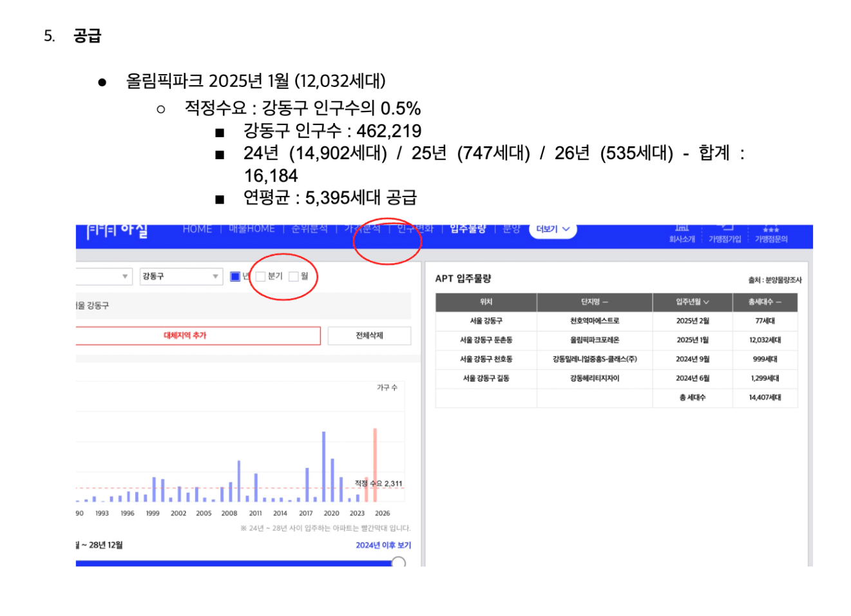The image size is (851, 616).
Task: Click the 전체삭제 button
Action: [369, 336]
